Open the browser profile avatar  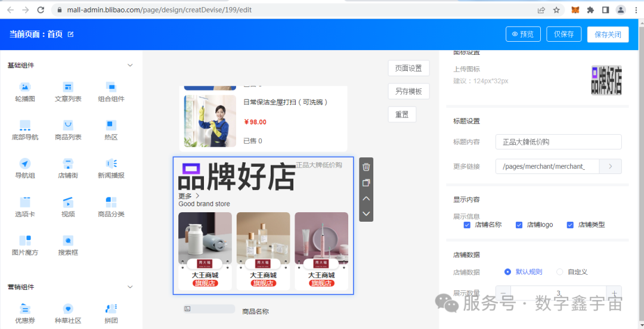(621, 10)
